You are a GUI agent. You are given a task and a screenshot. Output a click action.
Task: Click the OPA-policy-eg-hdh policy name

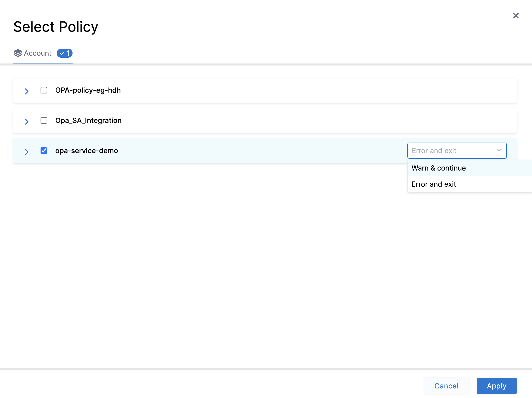pyautogui.click(x=88, y=90)
